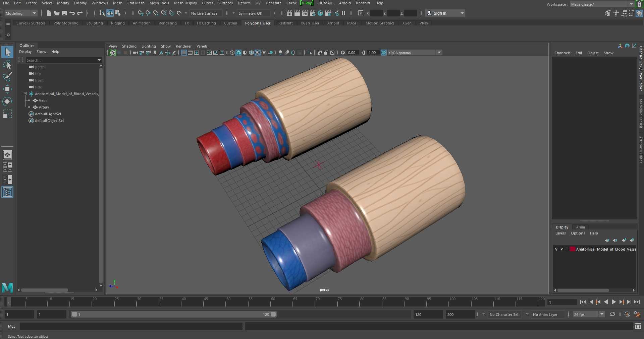This screenshot has width=644, height=339.
Task: Open the viewport Shading menu
Action: 129,46
